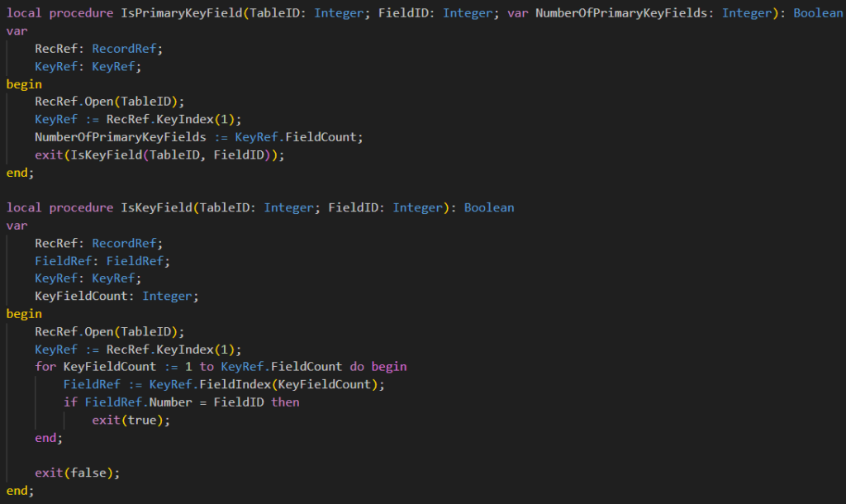846x504 pixels.
Task: Click the 'if' keyword in the loop
Action: coord(70,402)
